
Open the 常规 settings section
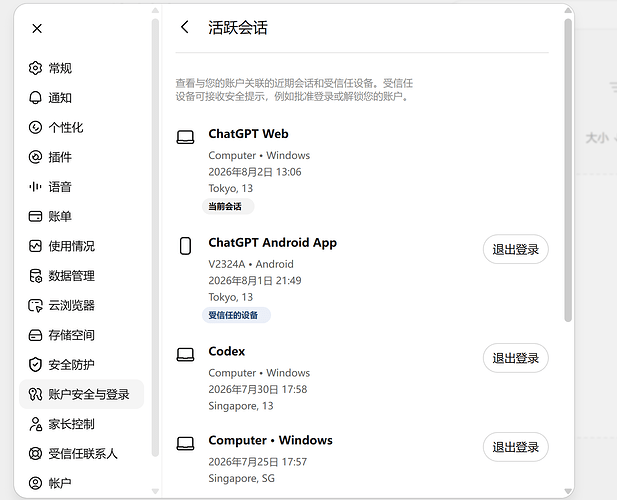(x=81, y=68)
